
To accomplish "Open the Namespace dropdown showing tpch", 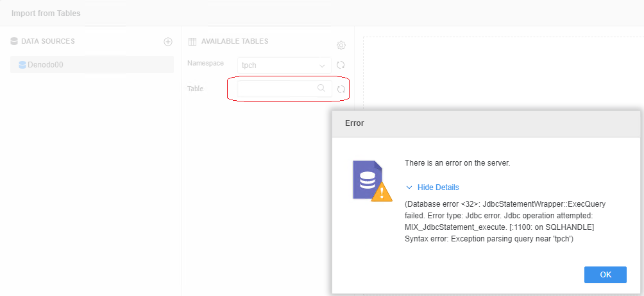I will point(281,65).
